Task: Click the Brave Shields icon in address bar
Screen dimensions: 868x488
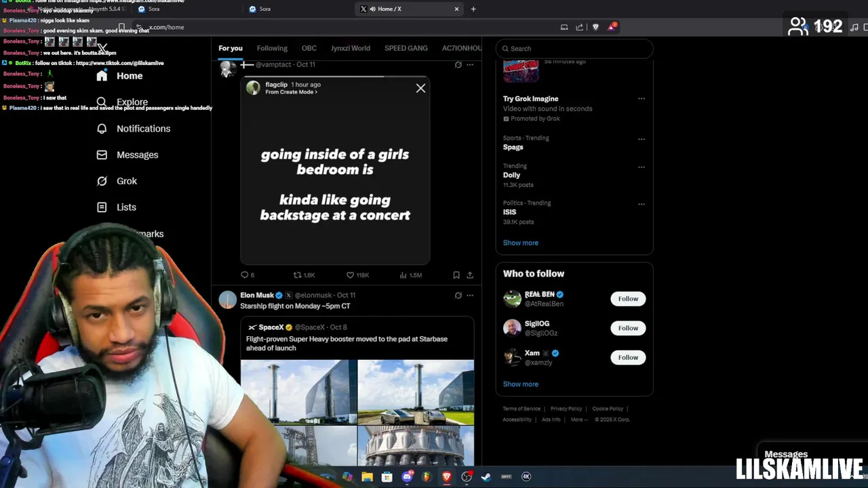Action: 595,27
